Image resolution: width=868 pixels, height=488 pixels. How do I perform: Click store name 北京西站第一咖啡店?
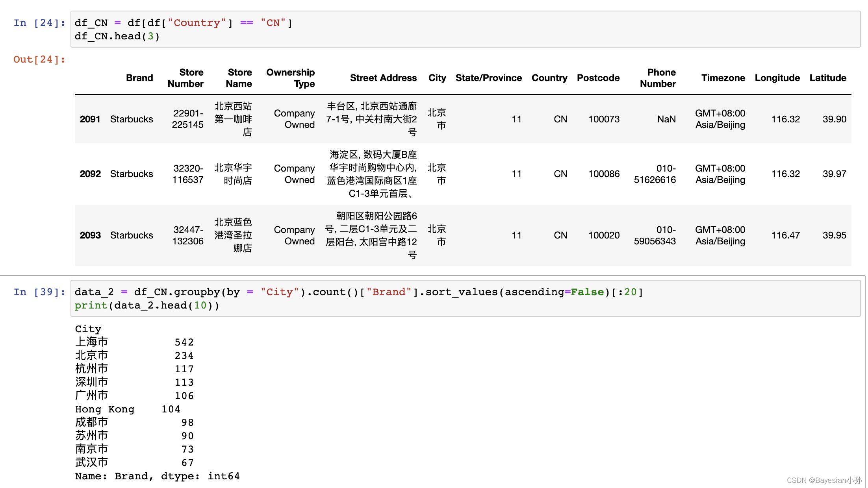click(233, 119)
